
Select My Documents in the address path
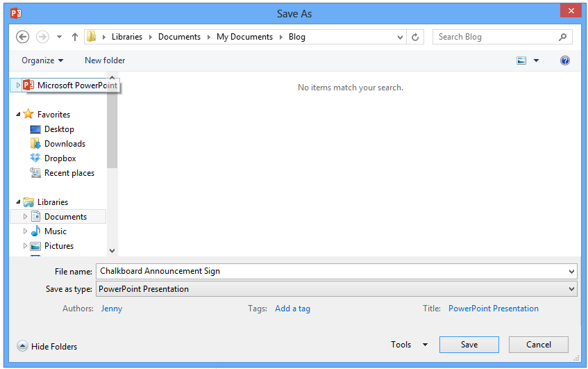244,37
